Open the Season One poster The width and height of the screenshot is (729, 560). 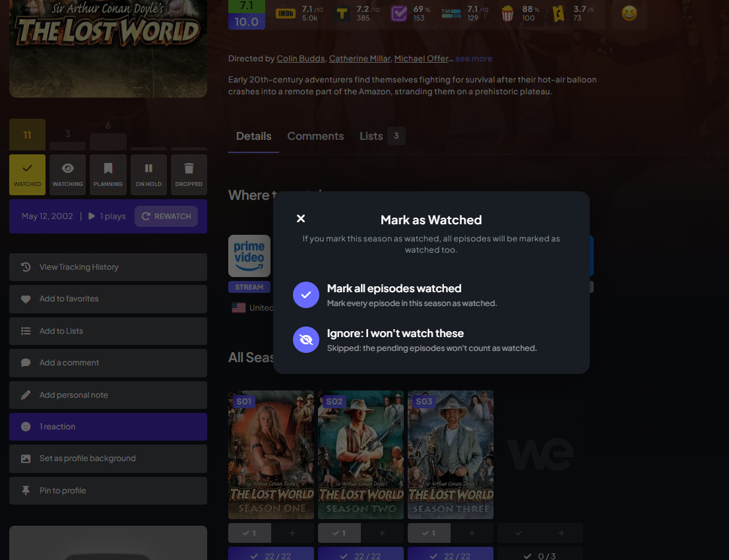(x=271, y=455)
